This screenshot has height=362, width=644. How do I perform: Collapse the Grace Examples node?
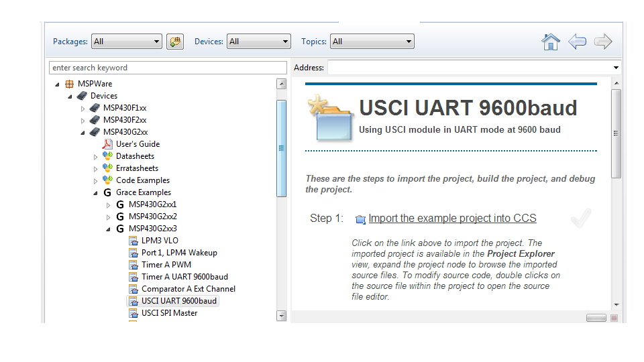tap(96, 193)
